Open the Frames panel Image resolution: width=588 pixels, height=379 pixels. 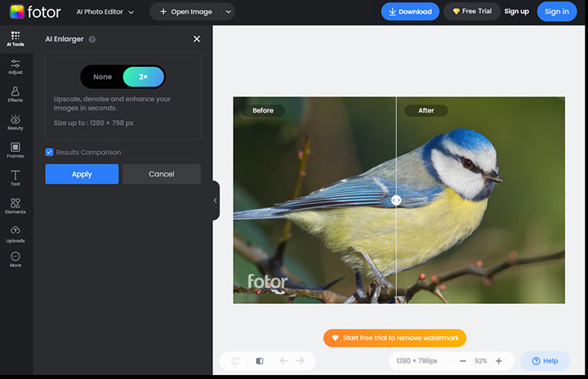pos(16,150)
